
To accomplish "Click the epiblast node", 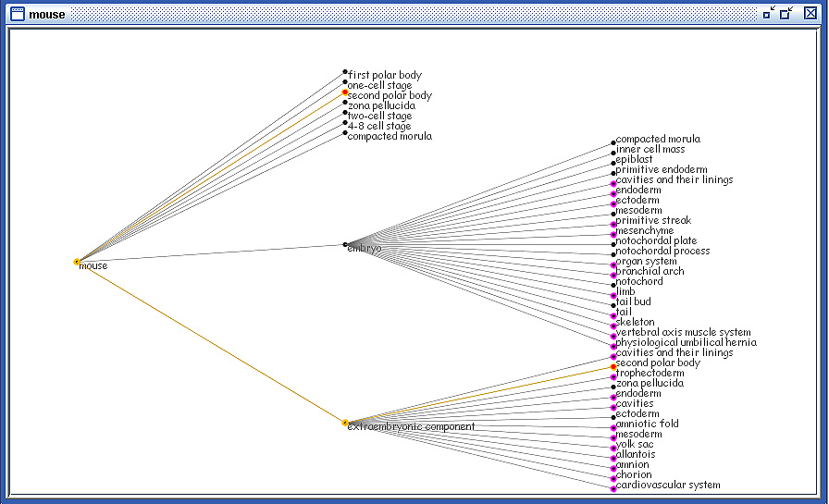I will [x=613, y=164].
